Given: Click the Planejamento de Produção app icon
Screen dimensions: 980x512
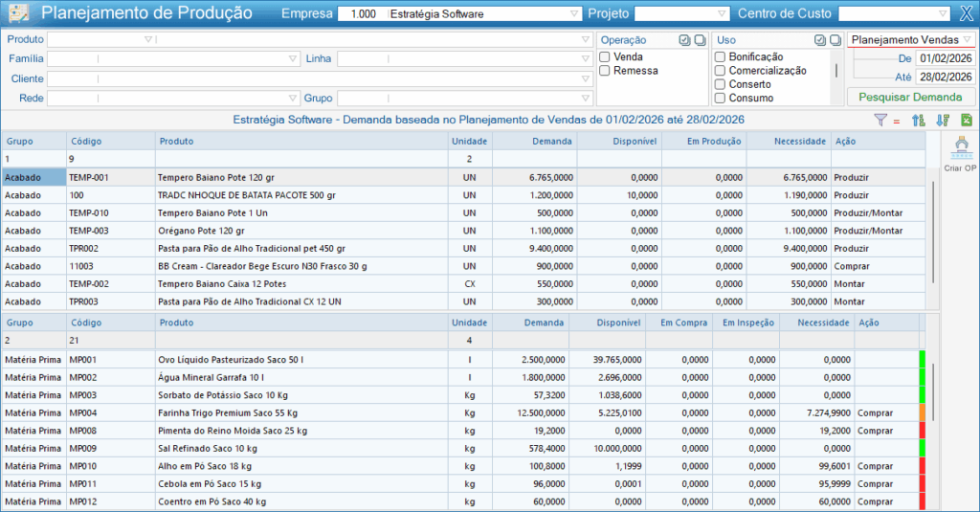Looking at the screenshot, I should click(x=18, y=13).
